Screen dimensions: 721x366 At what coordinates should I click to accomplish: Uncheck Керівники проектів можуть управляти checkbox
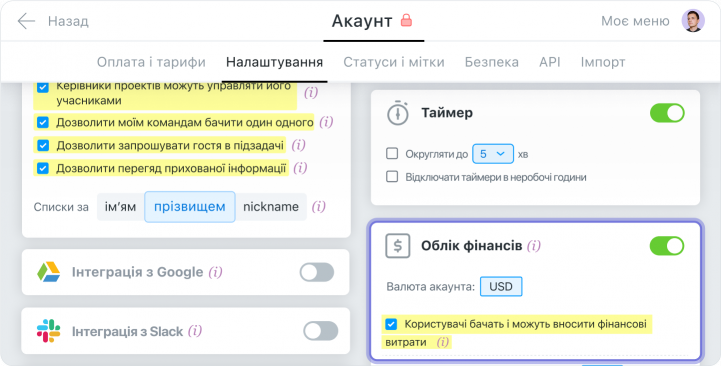tap(43, 87)
